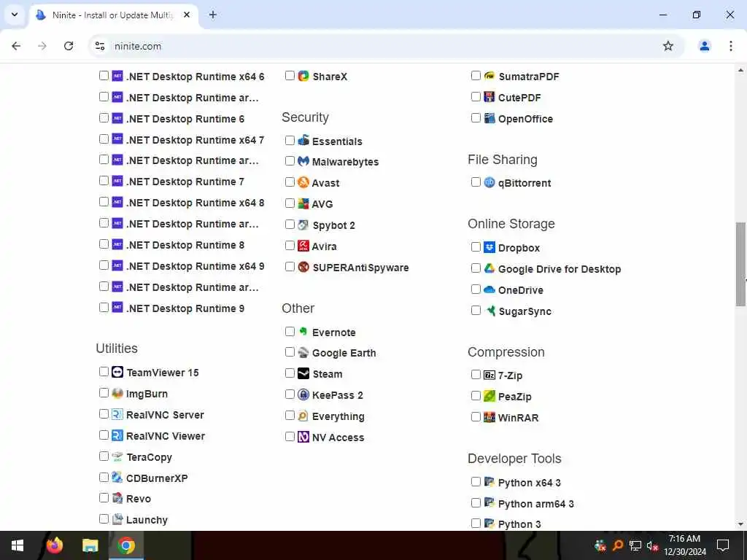Click the Google Earth icon
The height and width of the screenshot is (560, 747).
(303, 352)
